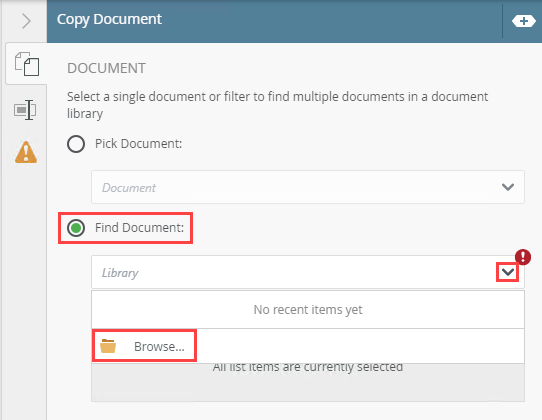Select the Pick Document radio button
Screen dimensions: 542x420
pos(76,144)
